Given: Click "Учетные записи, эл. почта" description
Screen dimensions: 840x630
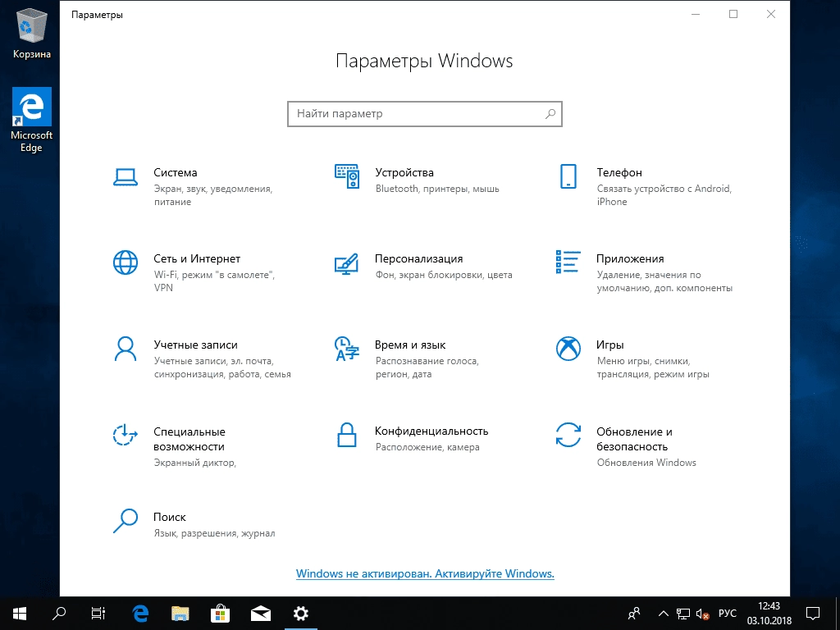Looking at the screenshot, I should tap(222, 367).
